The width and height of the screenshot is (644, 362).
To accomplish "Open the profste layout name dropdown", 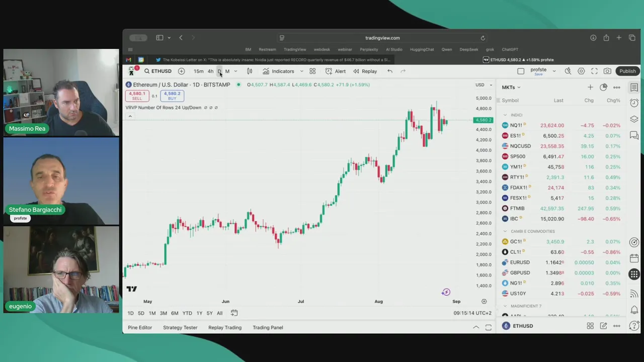I will (554, 71).
